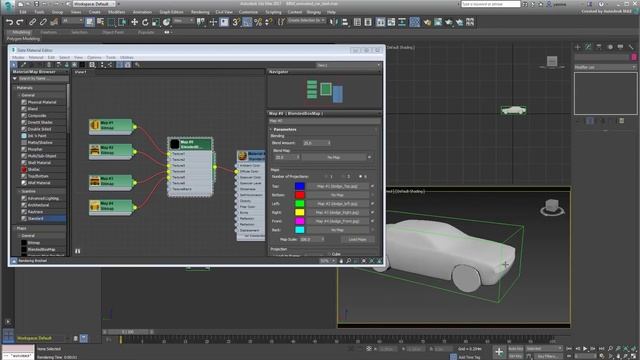The width and height of the screenshot is (640, 360).
Task: Toggle the Right map checkbox
Action: (372, 212)
